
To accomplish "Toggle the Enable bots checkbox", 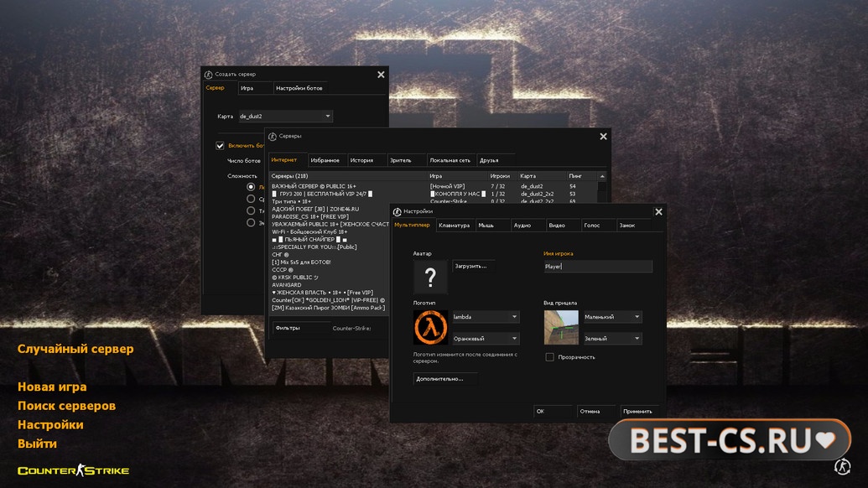I will click(220, 146).
